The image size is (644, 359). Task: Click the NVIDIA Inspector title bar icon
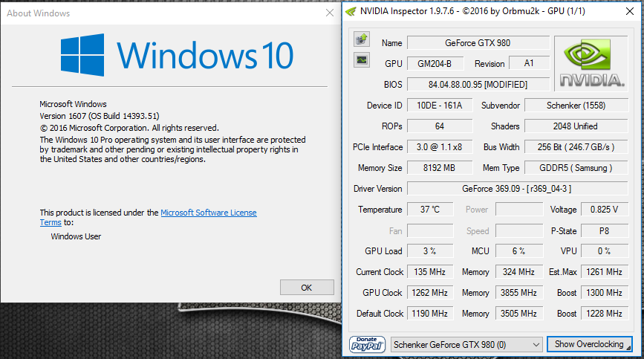(x=351, y=11)
